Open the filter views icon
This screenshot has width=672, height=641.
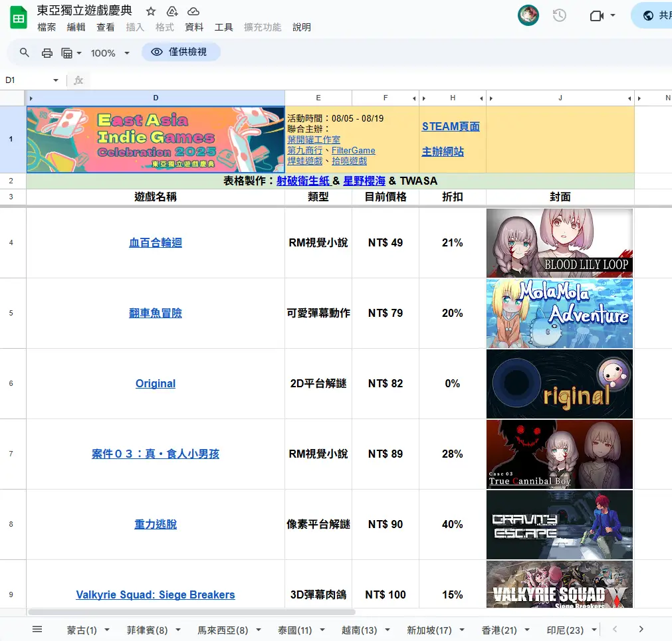click(x=67, y=52)
